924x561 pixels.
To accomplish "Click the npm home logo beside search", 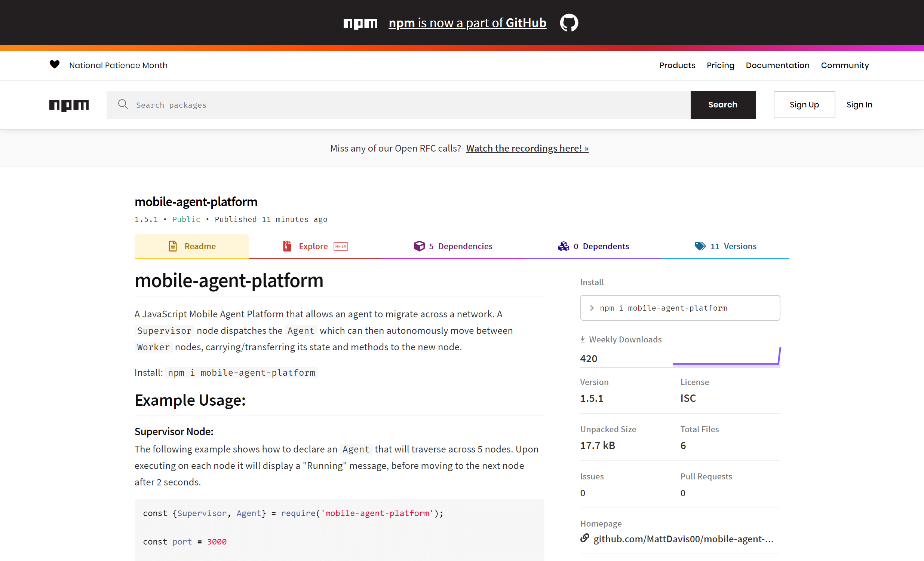I will pyautogui.click(x=69, y=105).
